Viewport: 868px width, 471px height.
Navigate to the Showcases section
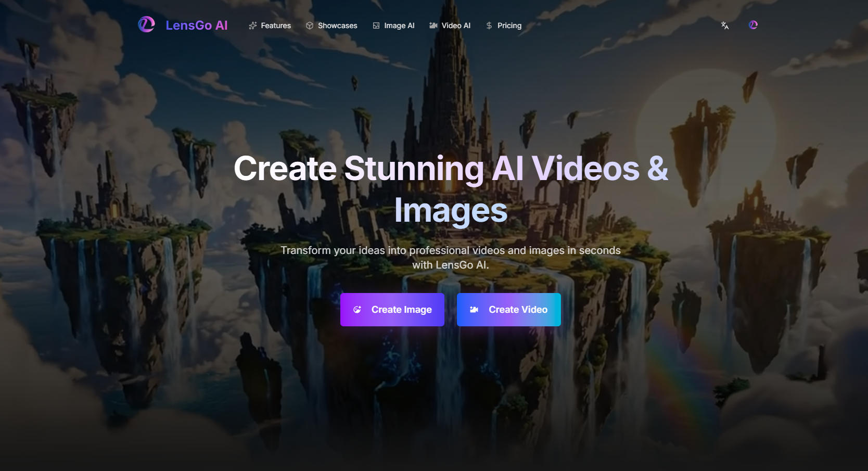click(x=337, y=25)
